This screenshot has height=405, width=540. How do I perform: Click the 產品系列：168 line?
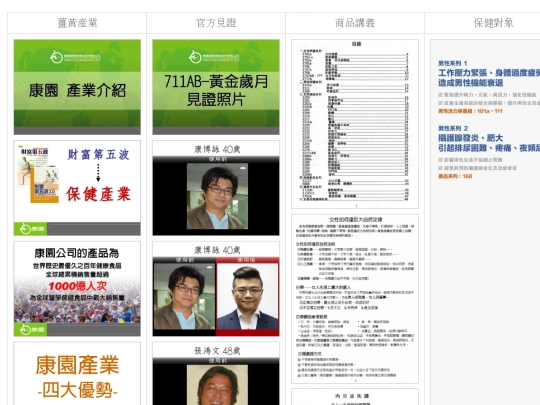(455, 176)
